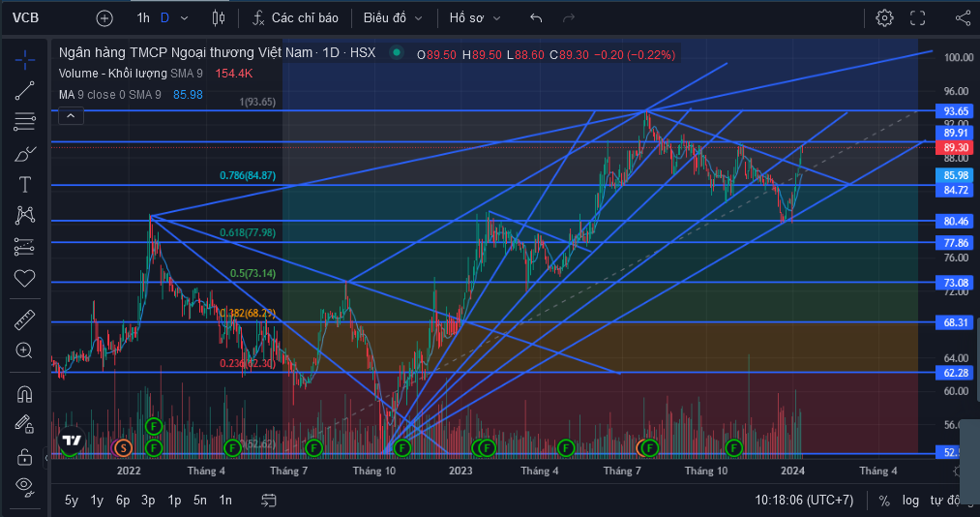Open chart settings gear
980x517 pixels.
point(884,18)
